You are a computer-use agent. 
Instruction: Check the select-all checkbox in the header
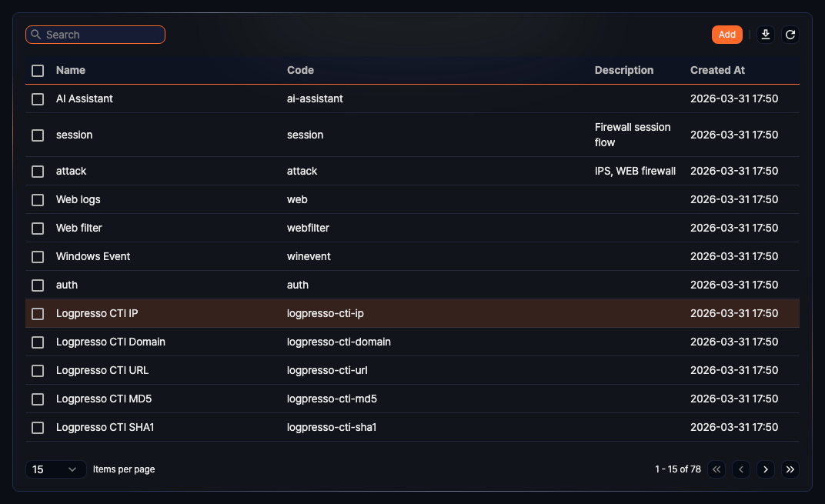click(37, 70)
